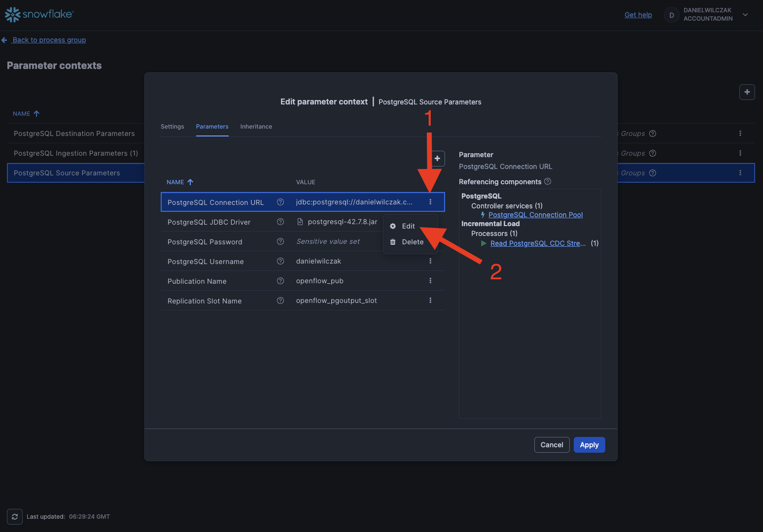Open kebab menu for Replication Slot Name row
Screen dimensions: 763x532
click(430, 300)
